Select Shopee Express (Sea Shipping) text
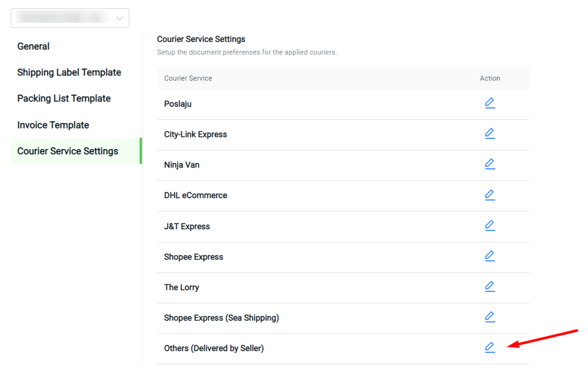This screenshot has height=372, width=588. point(221,317)
